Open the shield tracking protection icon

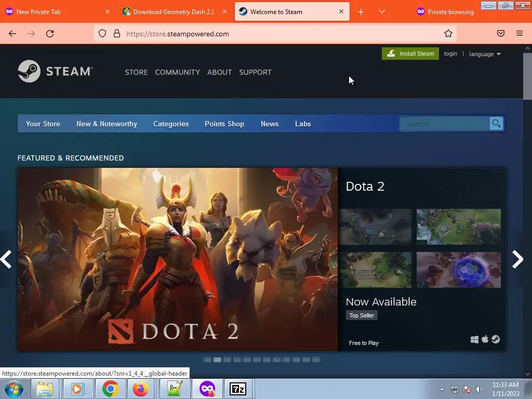[x=102, y=33]
